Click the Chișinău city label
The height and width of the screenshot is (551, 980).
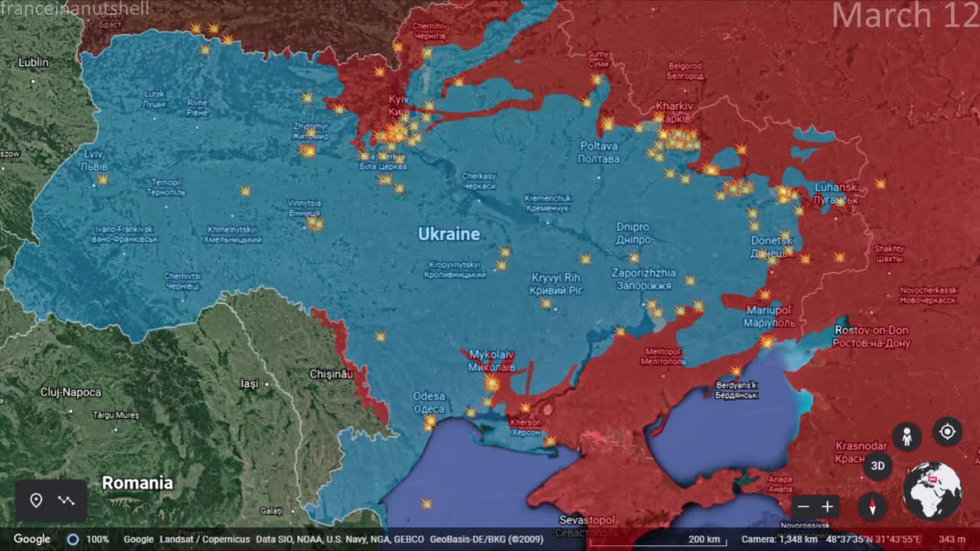332,373
